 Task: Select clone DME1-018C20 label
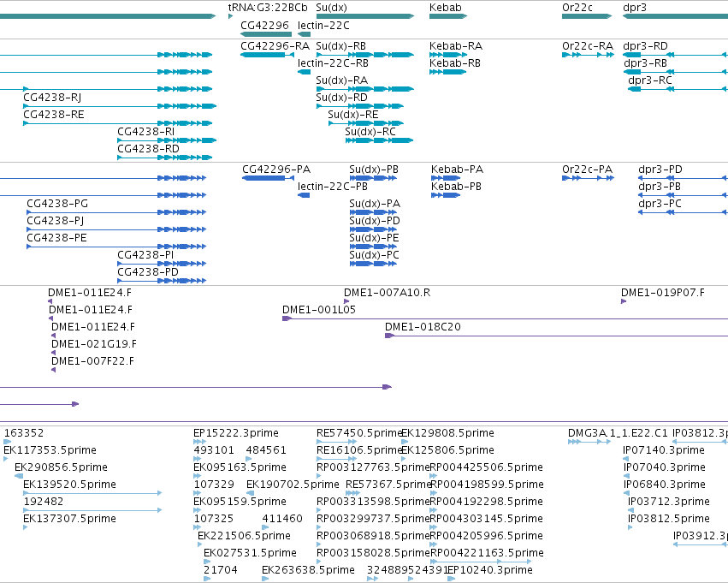click(423, 327)
